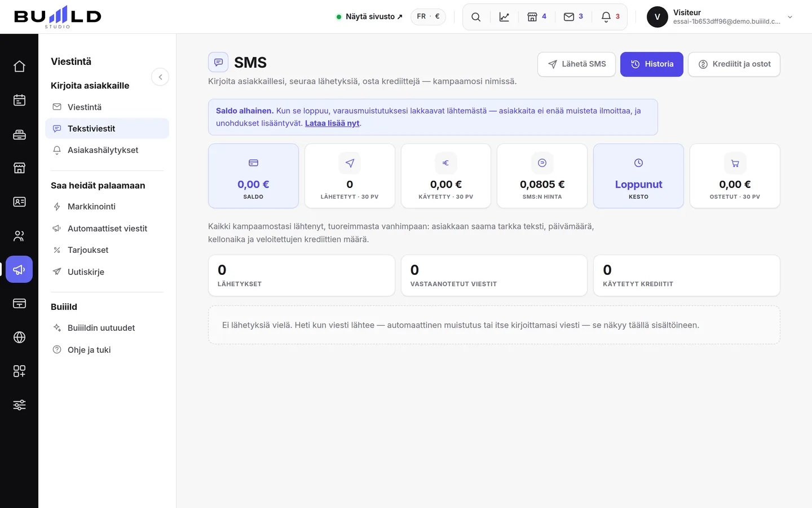Open the customers people icon in sidebar
The width and height of the screenshot is (812, 508).
[x=19, y=236]
